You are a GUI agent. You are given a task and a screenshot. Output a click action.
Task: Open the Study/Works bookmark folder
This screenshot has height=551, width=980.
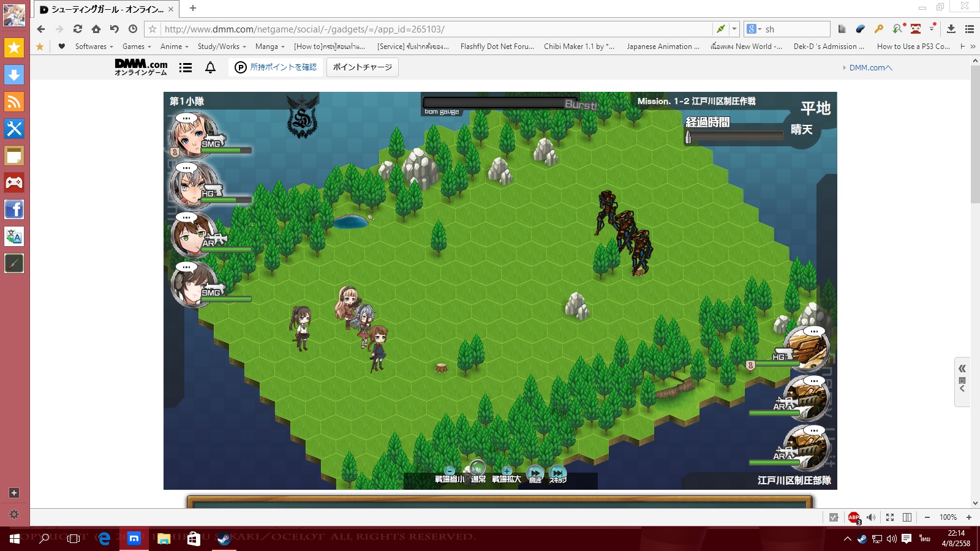click(222, 47)
